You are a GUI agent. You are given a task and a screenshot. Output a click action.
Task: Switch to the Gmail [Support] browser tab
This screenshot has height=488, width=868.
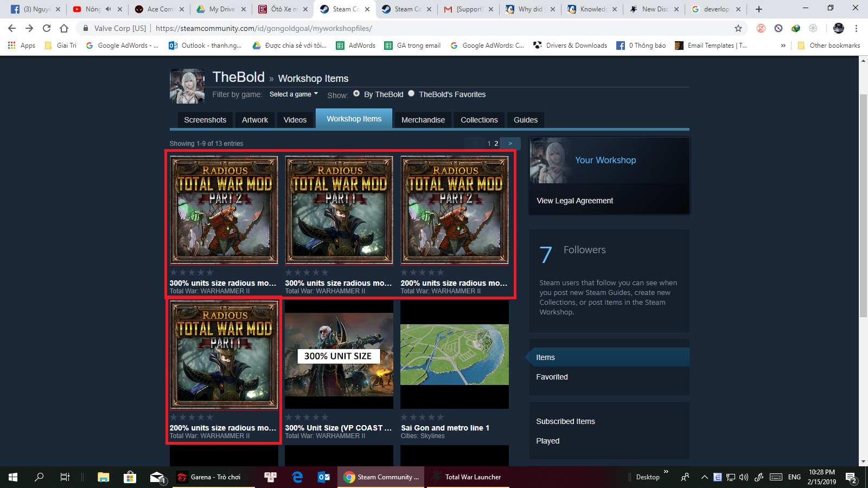click(x=470, y=9)
